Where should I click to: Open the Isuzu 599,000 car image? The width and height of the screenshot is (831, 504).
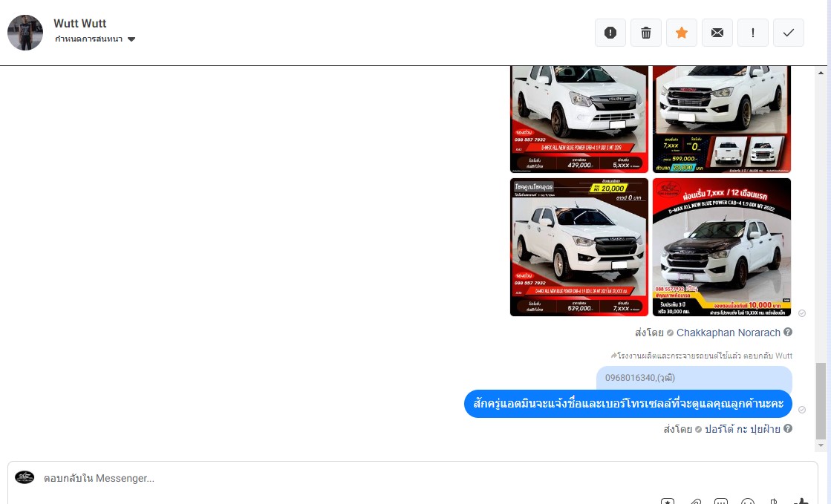(721, 120)
